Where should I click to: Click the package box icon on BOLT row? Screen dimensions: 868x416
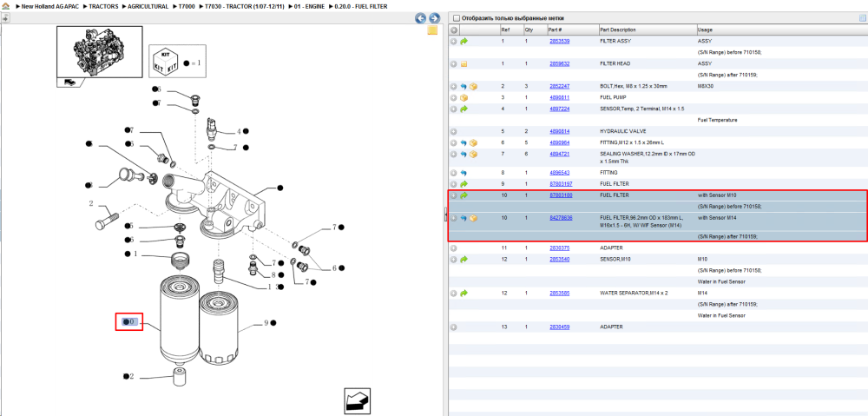(473, 86)
